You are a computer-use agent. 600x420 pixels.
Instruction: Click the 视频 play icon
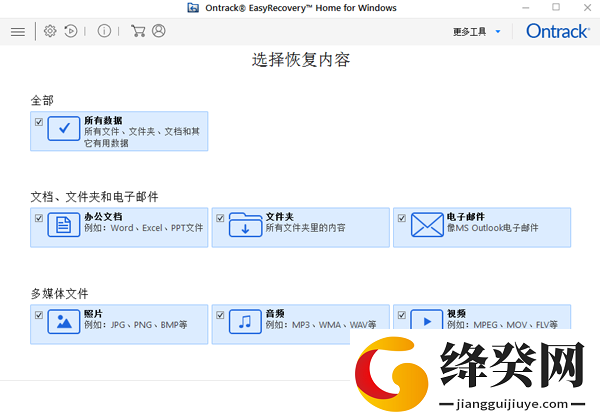[x=427, y=320]
